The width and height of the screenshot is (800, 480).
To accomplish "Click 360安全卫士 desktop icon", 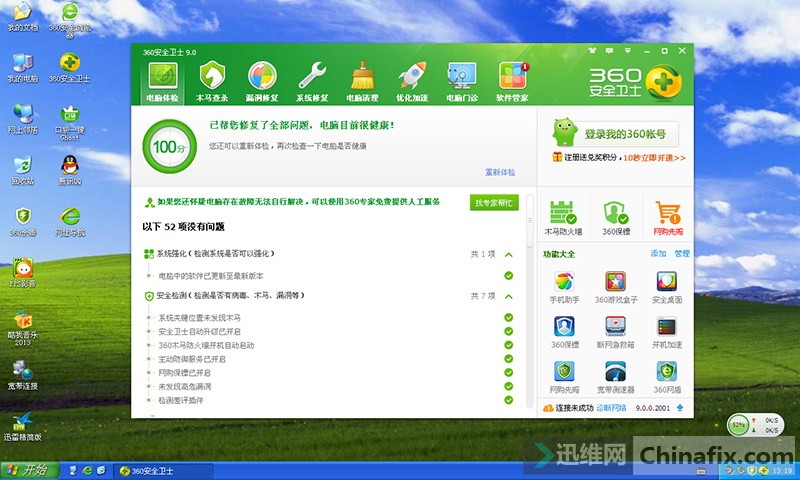I will click(x=69, y=68).
